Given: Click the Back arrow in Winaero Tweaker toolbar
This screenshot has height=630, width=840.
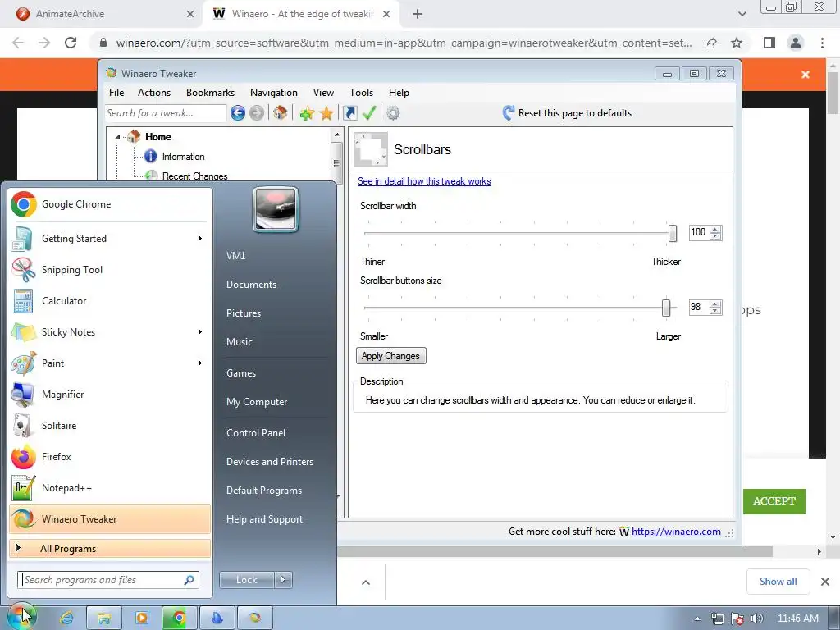Looking at the screenshot, I should point(238,113).
